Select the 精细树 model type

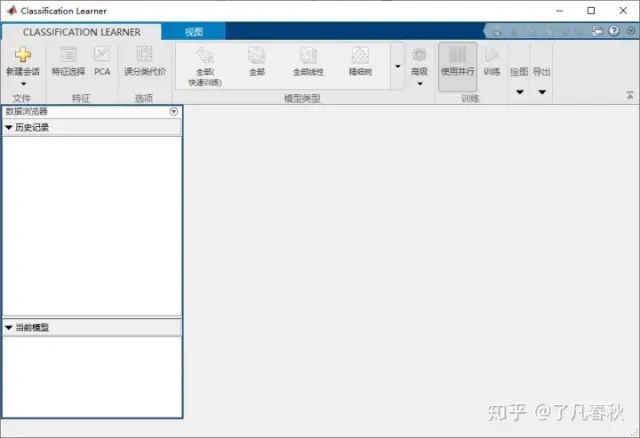360,62
